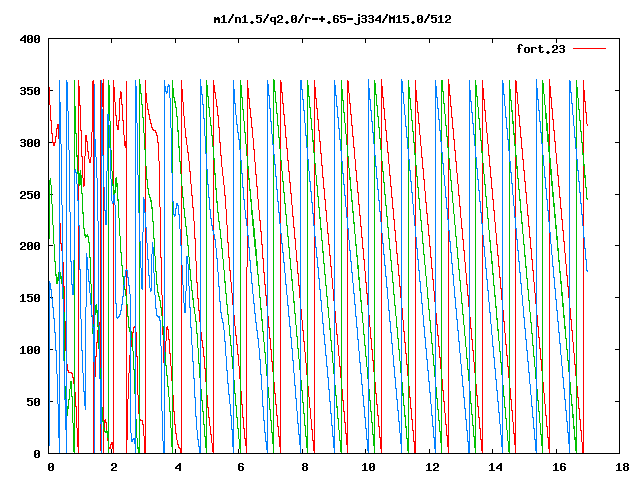Click the plot title m1/n1.5/q2.0/r-+.65-j334/M15.0/512
640x480 pixels.
(333, 20)
